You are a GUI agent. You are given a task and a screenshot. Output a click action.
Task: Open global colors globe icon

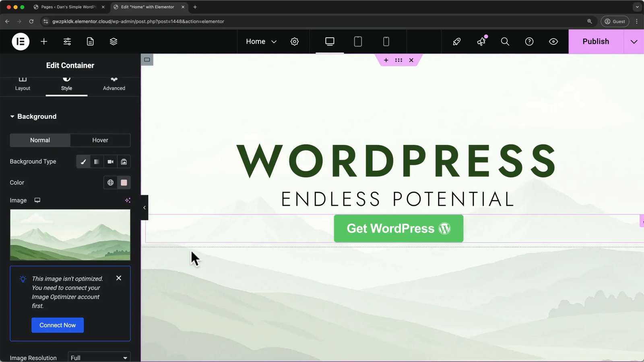[110, 183]
